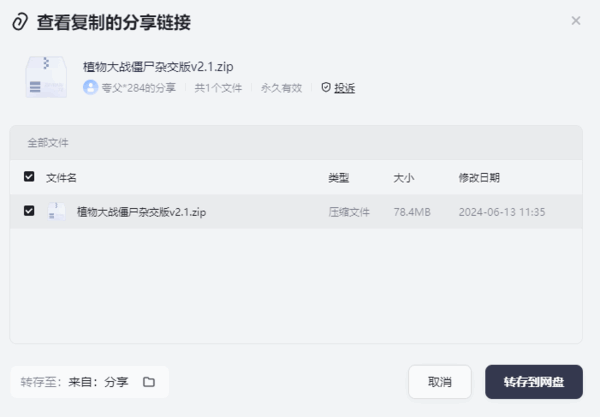This screenshot has width=600, height=417.
Task: Click the sharer avatar icon
Action: [90, 88]
